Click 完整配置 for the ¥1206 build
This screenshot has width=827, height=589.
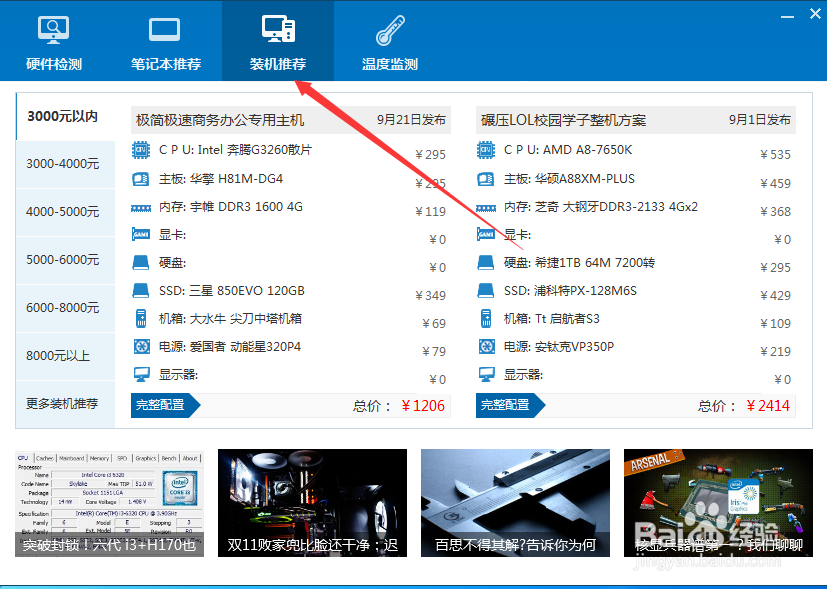pyautogui.click(x=165, y=405)
